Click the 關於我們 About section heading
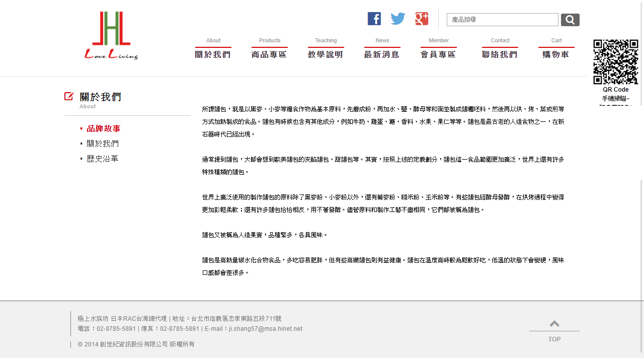Viewport: 644px width, 358px height. [101, 100]
